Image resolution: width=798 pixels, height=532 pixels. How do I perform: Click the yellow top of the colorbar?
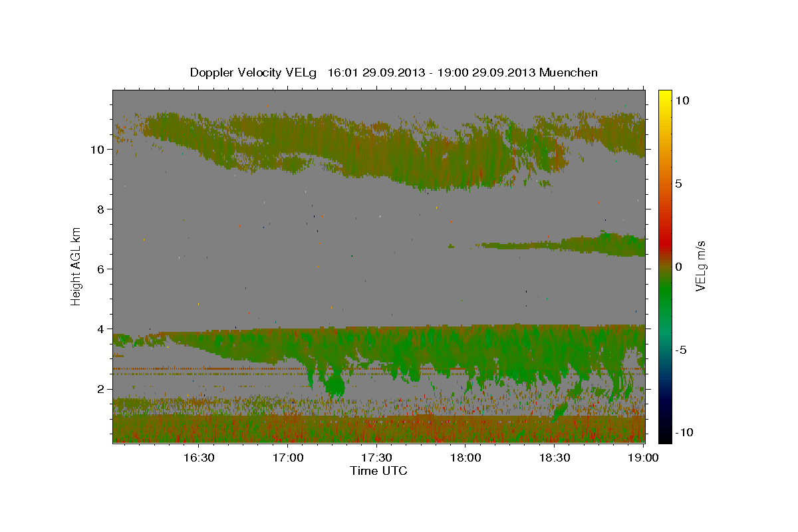[x=665, y=94]
